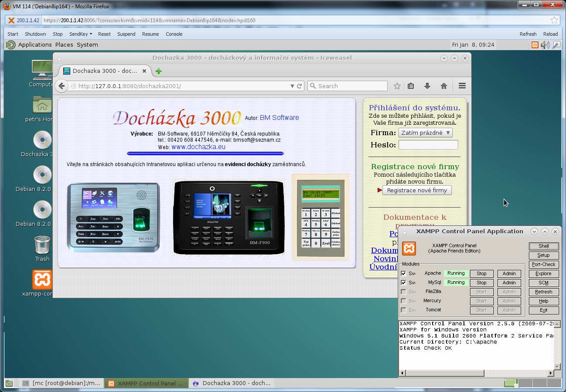Open the Computer desktop icon
The image size is (566, 392).
coord(42,69)
